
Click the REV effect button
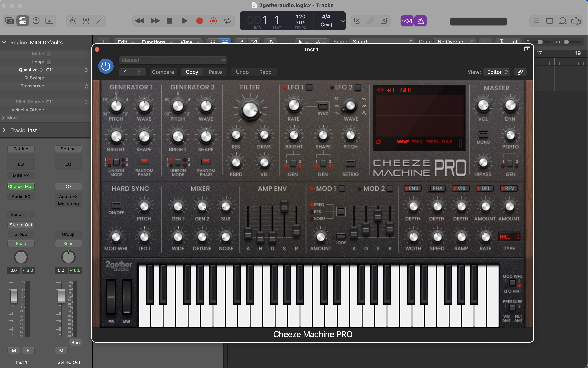click(x=509, y=188)
